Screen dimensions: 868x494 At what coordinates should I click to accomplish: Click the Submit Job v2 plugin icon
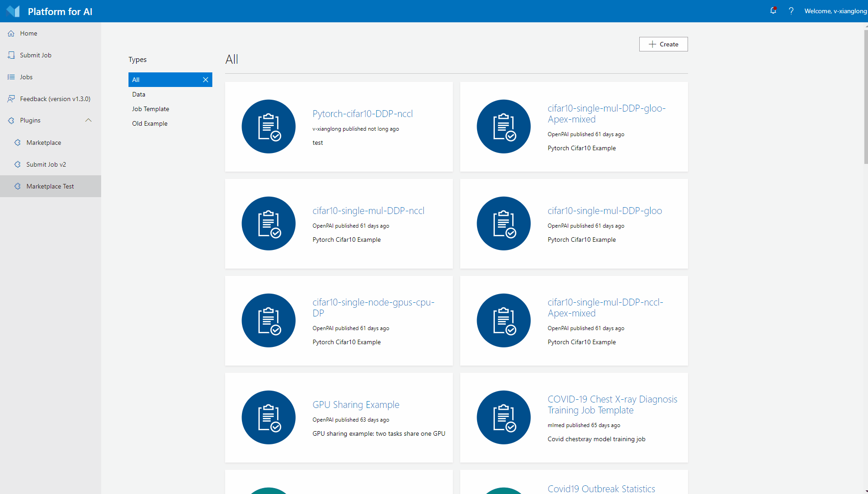(x=18, y=164)
